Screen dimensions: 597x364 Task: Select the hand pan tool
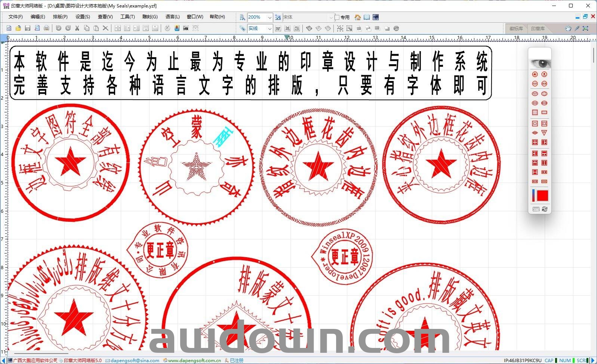(x=568, y=28)
